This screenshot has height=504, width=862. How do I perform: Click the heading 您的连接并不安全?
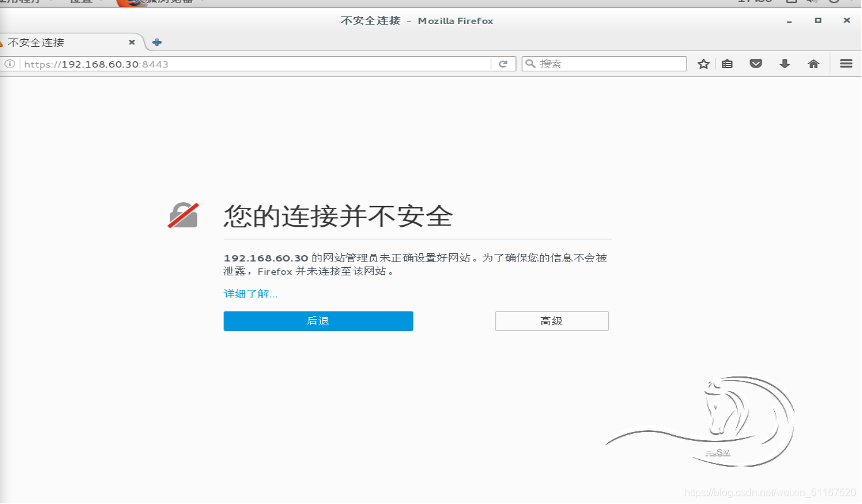pyautogui.click(x=338, y=216)
